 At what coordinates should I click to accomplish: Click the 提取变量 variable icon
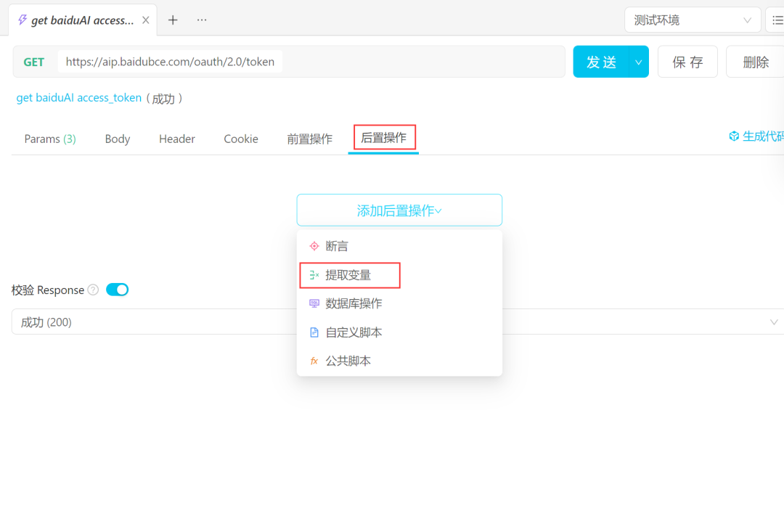pos(314,275)
